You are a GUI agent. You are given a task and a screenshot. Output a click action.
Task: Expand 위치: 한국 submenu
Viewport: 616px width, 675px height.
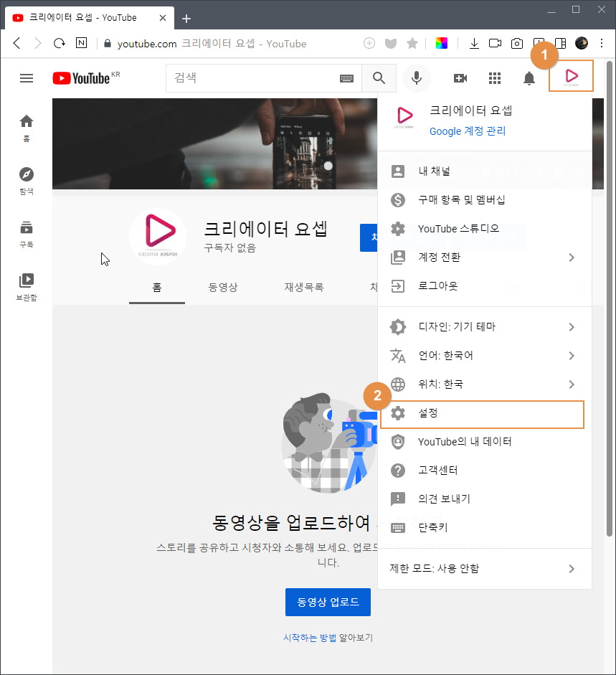tap(485, 384)
